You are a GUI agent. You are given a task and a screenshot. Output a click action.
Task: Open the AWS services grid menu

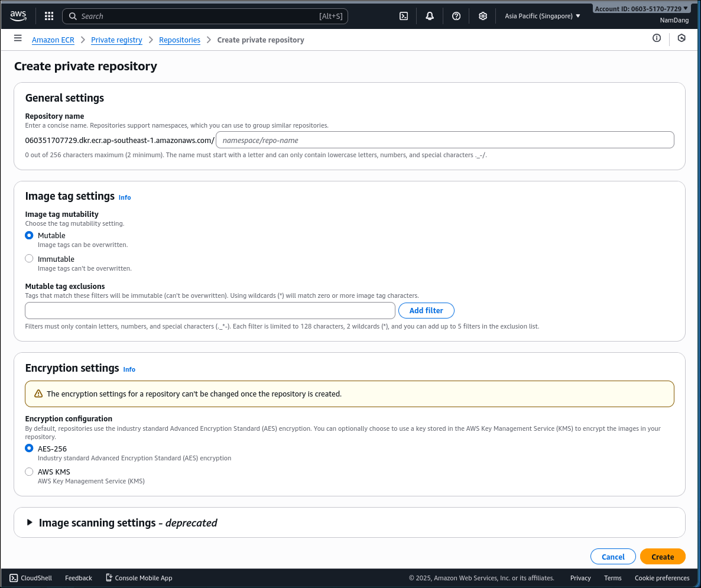49,16
